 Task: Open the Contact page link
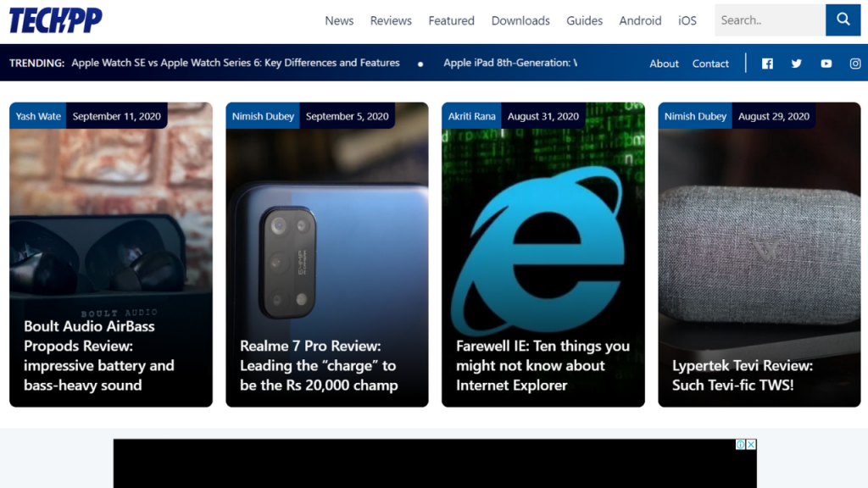coord(710,64)
